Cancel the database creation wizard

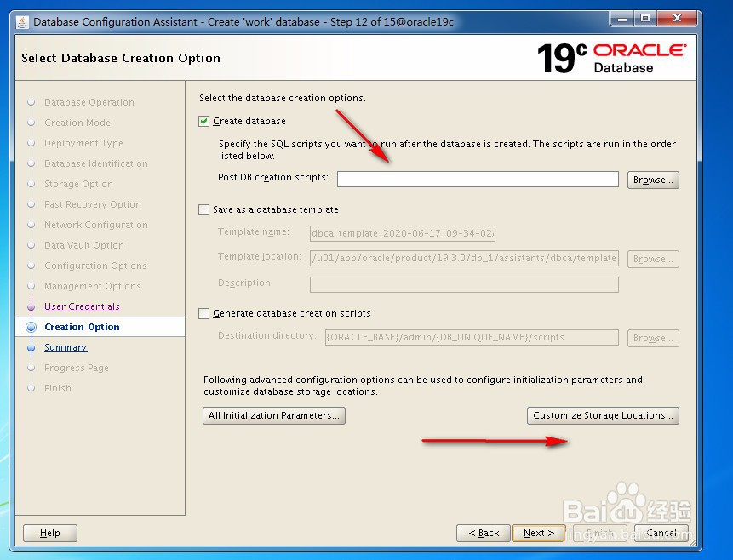tap(661, 533)
